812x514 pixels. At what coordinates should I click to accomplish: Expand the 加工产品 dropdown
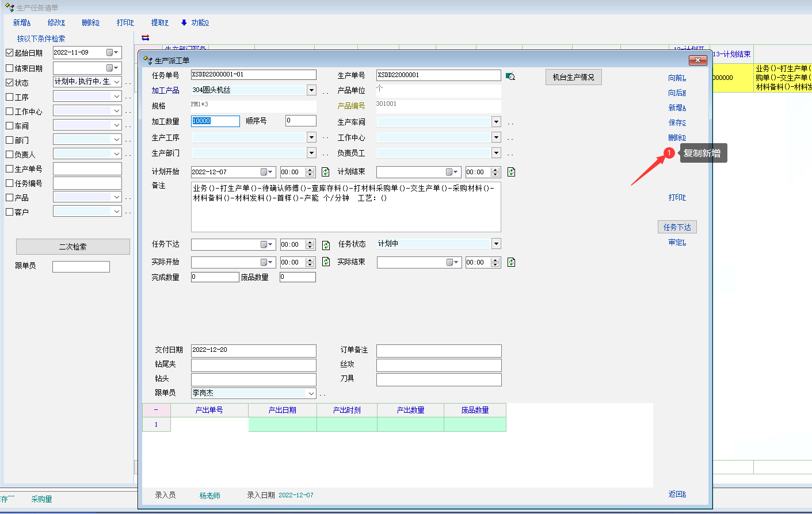[x=311, y=90]
